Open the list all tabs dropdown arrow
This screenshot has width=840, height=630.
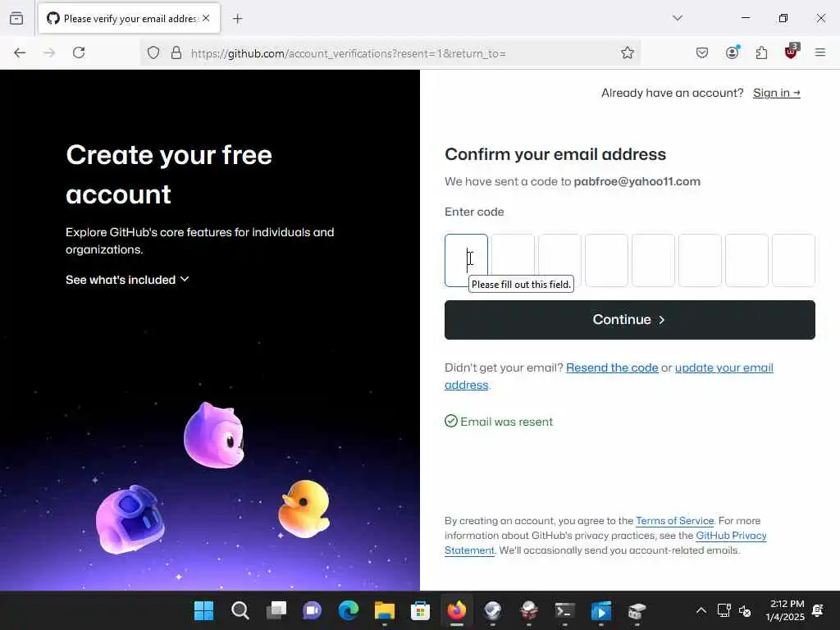pyautogui.click(x=677, y=18)
